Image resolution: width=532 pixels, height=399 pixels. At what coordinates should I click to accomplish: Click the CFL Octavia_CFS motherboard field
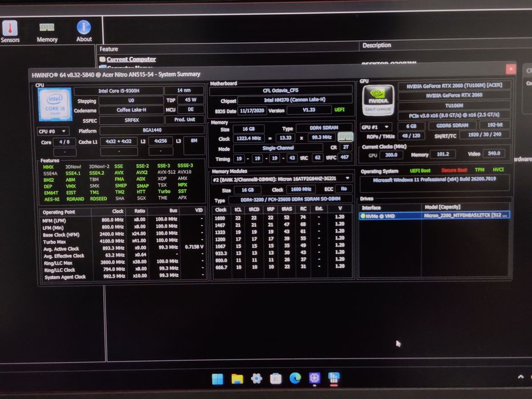[280, 90]
